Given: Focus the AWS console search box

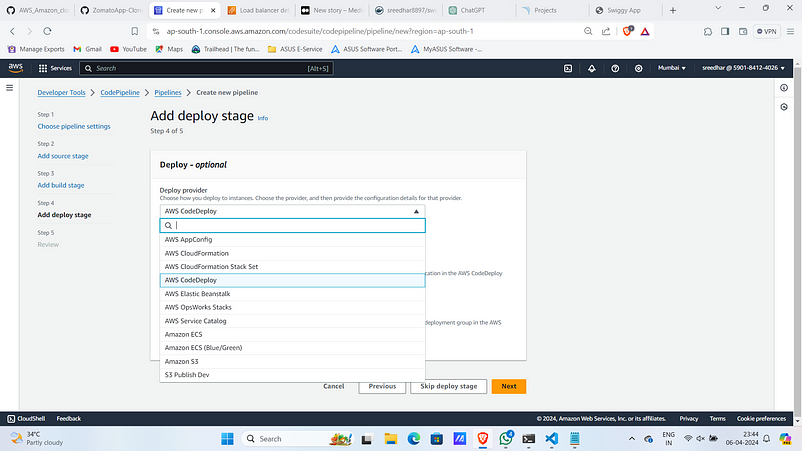Looking at the screenshot, I should point(207,68).
